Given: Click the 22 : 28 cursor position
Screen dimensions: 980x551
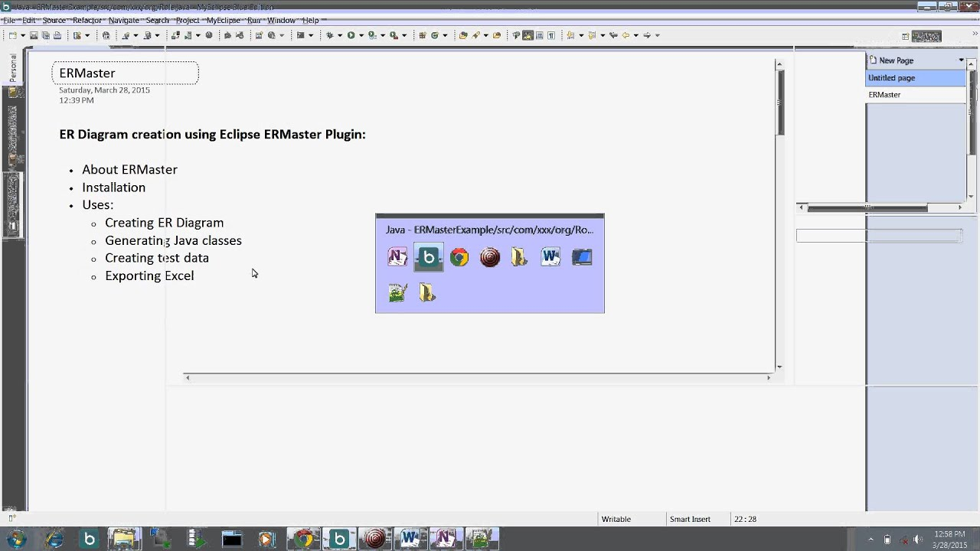Looking at the screenshot, I should click(x=746, y=519).
